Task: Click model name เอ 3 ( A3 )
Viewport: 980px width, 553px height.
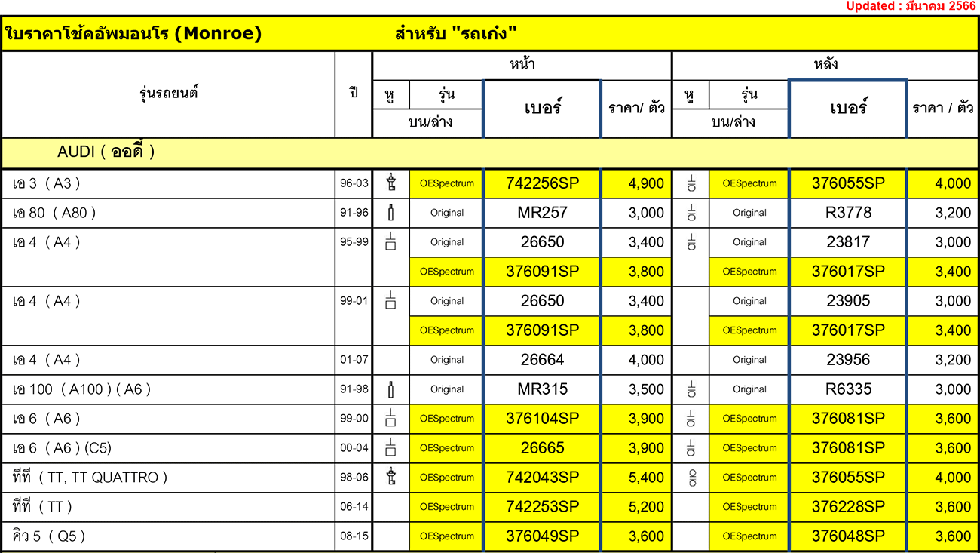Action: (x=46, y=183)
